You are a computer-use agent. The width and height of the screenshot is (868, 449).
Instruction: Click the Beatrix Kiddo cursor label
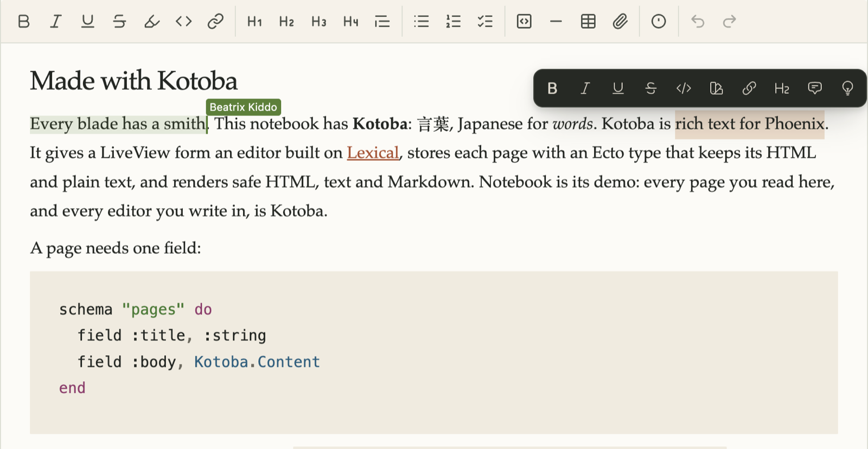[x=243, y=107]
